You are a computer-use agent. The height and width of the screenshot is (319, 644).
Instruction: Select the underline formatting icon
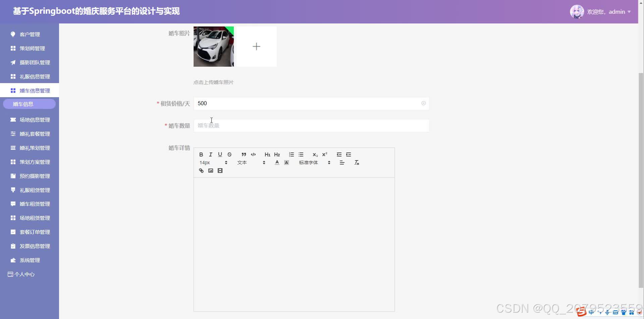220,154
